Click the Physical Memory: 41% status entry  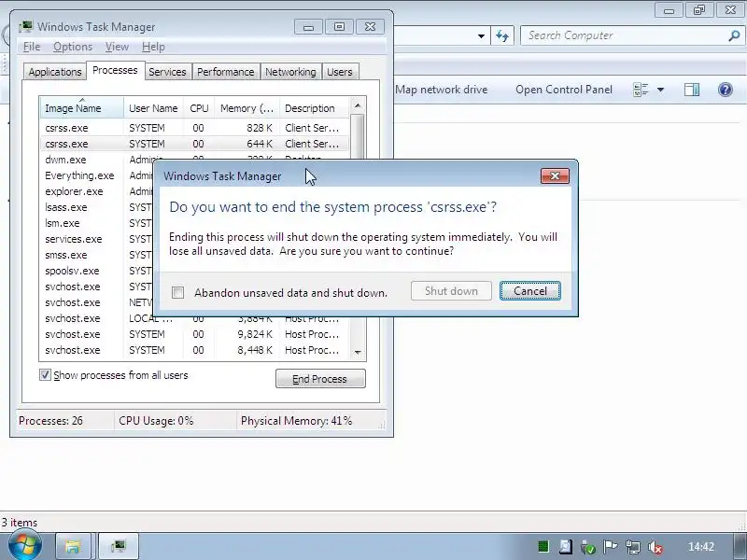296,421
